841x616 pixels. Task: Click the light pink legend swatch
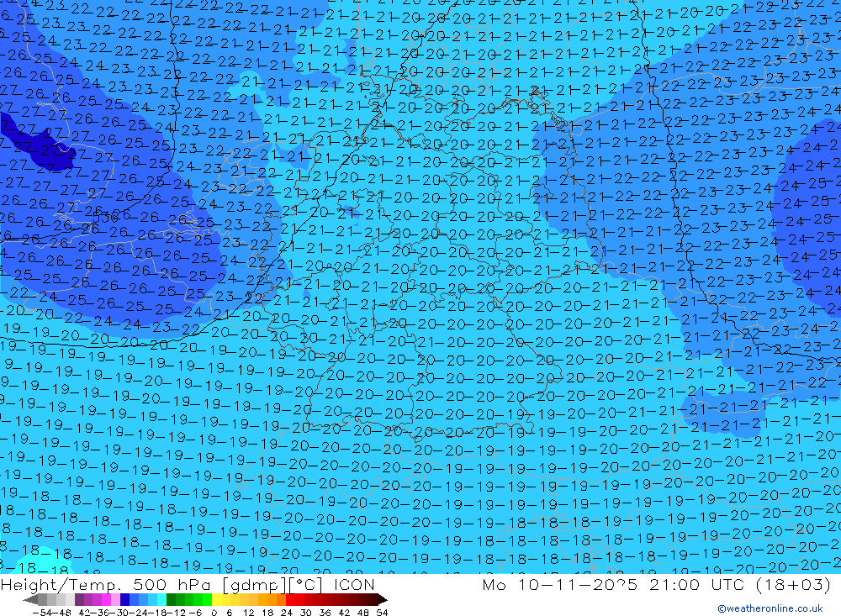point(115,599)
